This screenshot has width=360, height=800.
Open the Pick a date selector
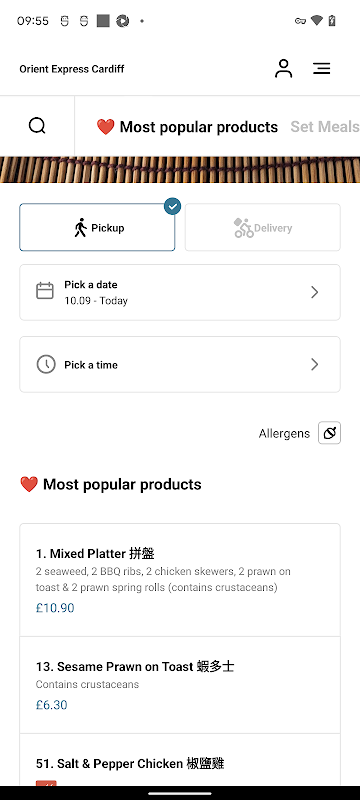[x=180, y=292]
